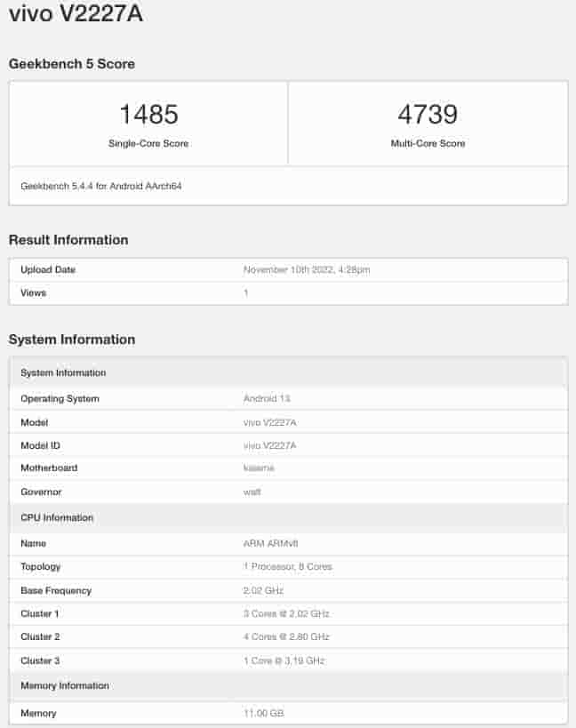Click the CPU Information table header

point(57,517)
